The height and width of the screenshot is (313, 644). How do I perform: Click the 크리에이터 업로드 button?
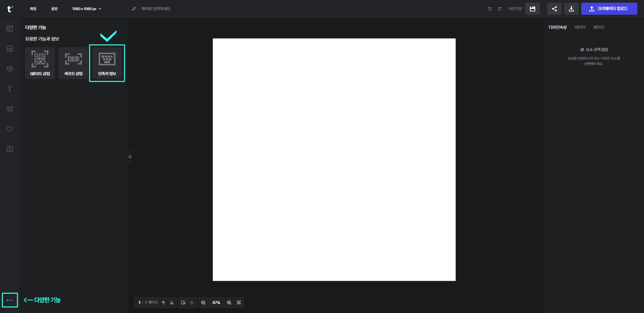point(609,9)
